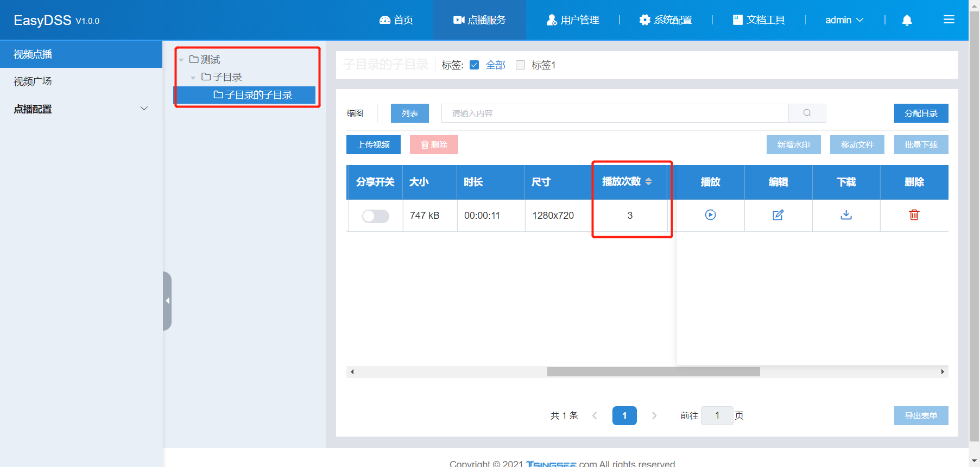
Task: Click the 共 1 条 total count text
Action: pos(564,415)
